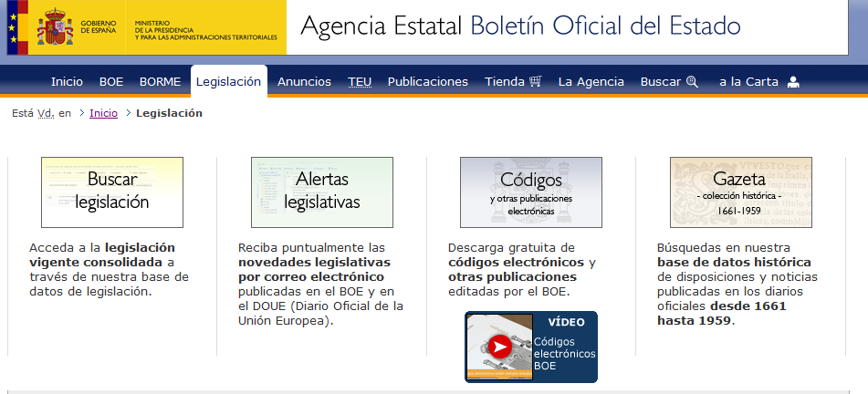868x394 pixels.
Task: Click the magnifying glass search icon
Action: coord(692,82)
